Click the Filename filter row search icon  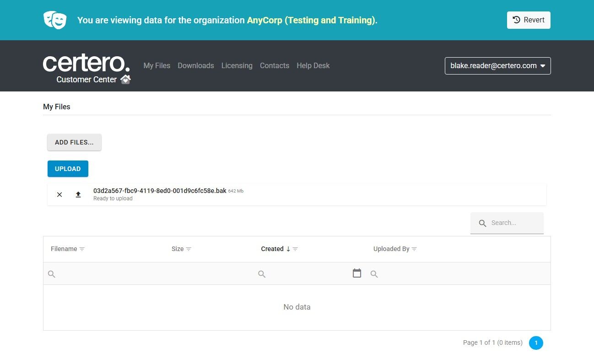pyautogui.click(x=52, y=274)
